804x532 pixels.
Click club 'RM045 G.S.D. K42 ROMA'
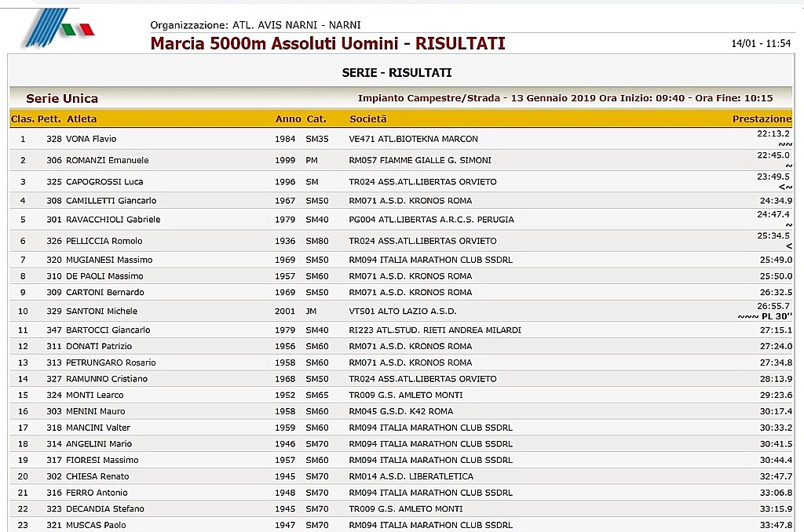[401, 412]
